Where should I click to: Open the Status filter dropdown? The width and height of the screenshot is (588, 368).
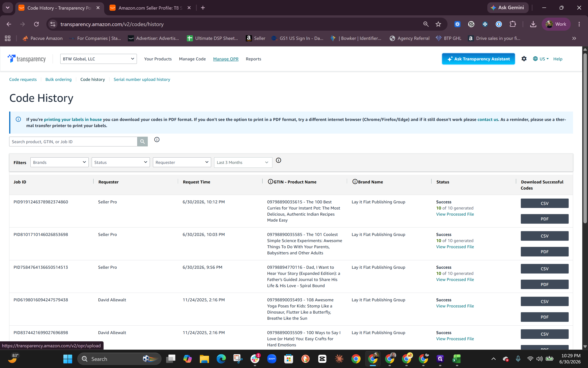[121, 162]
